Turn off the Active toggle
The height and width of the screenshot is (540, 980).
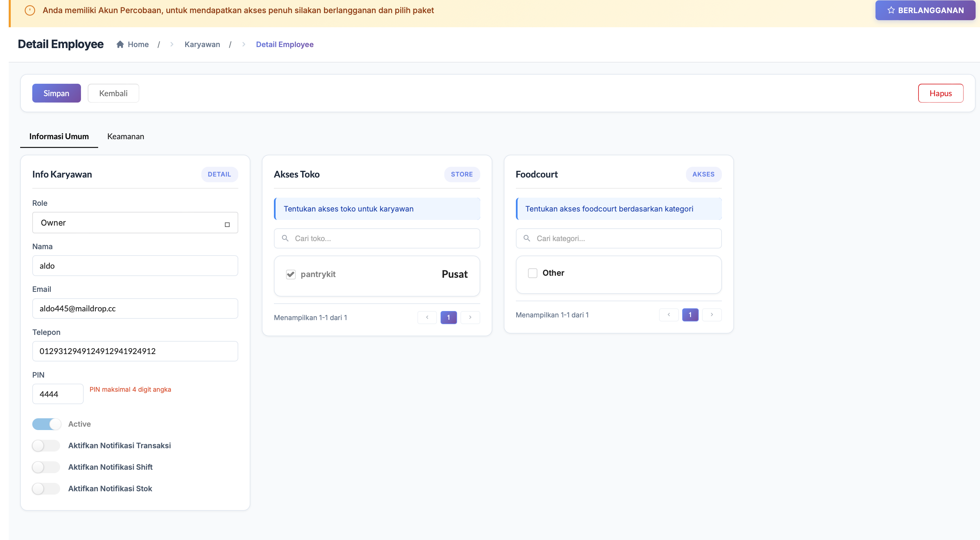(46, 424)
